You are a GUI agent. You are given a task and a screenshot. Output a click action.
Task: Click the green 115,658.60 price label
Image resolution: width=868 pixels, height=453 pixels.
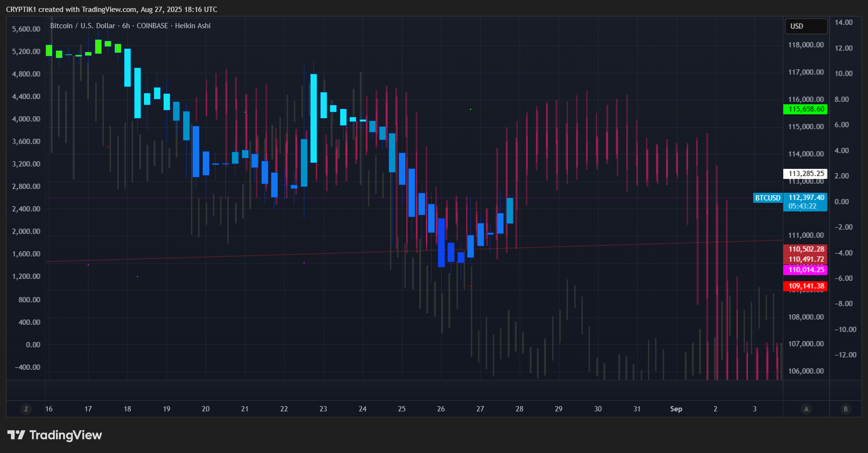pyautogui.click(x=806, y=109)
